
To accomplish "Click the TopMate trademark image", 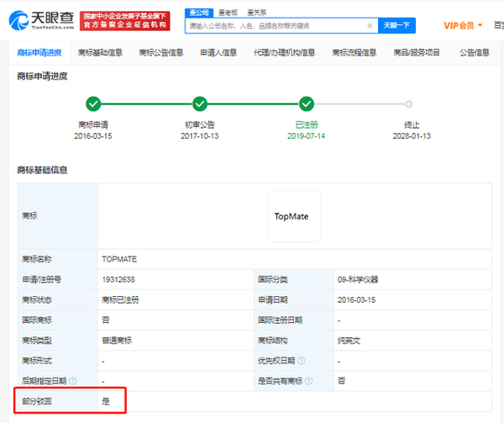I will (294, 216).
